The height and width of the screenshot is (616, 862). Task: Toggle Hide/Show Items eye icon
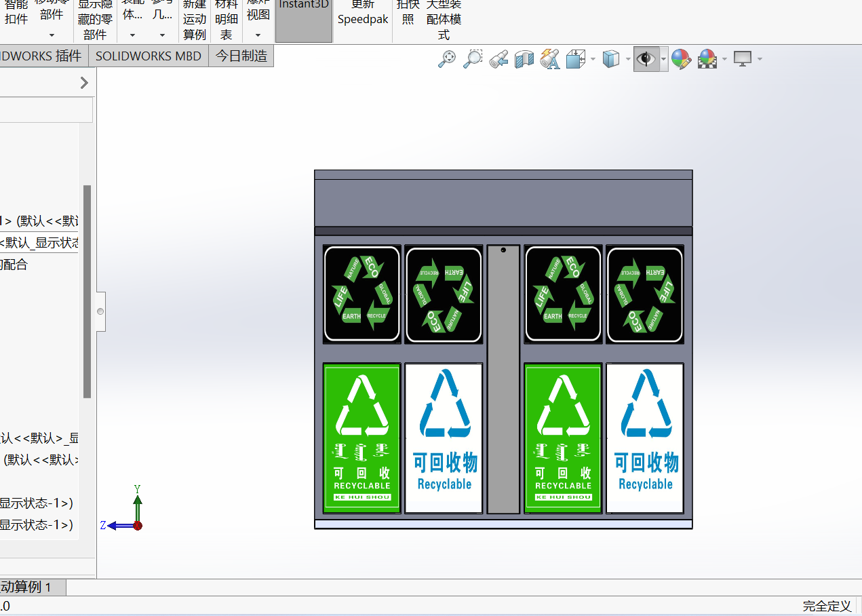coord(646,59)
